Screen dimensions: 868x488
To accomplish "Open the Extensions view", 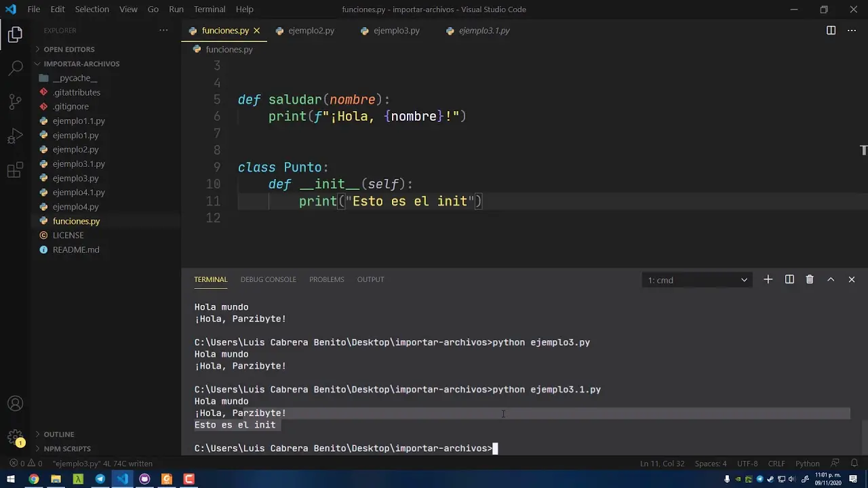I will 15,171.
